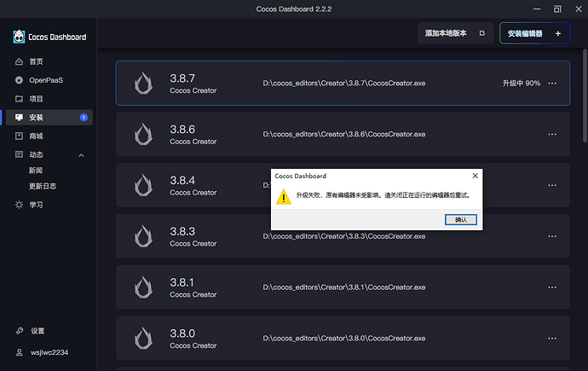Select the 安装 installs tab
This screenshot has width=588, height=371.
click(49, 118)
